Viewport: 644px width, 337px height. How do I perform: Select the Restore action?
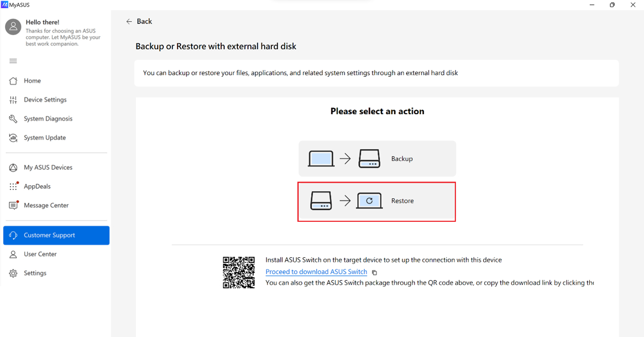tap(377, 201)
